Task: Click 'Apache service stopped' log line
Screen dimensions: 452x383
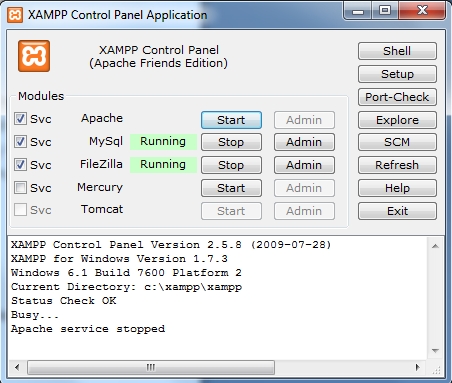Action: click(88, 329)
